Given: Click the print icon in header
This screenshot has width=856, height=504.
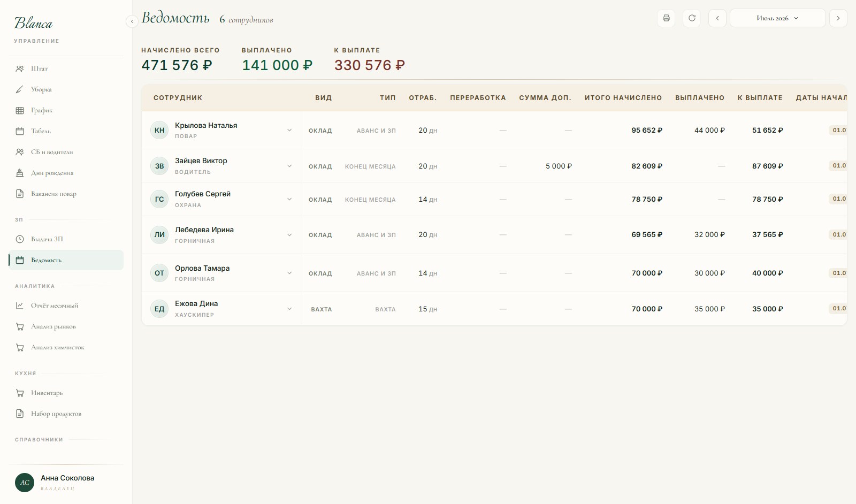Looking at the screenshot, I should point(666,18).
